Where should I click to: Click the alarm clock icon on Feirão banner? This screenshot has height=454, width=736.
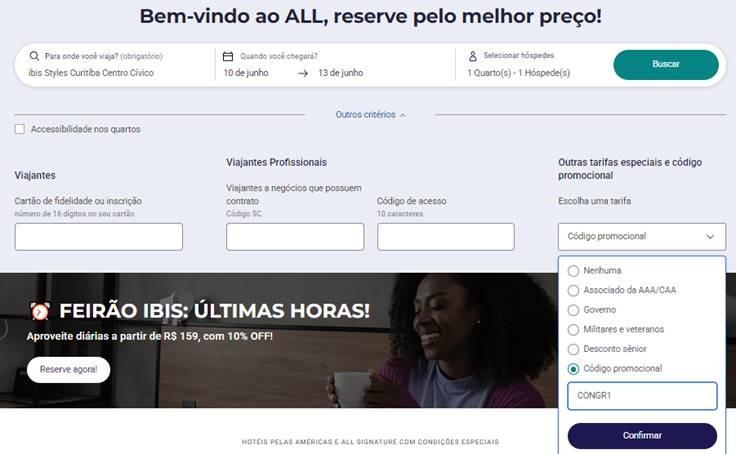click(40, 311)
